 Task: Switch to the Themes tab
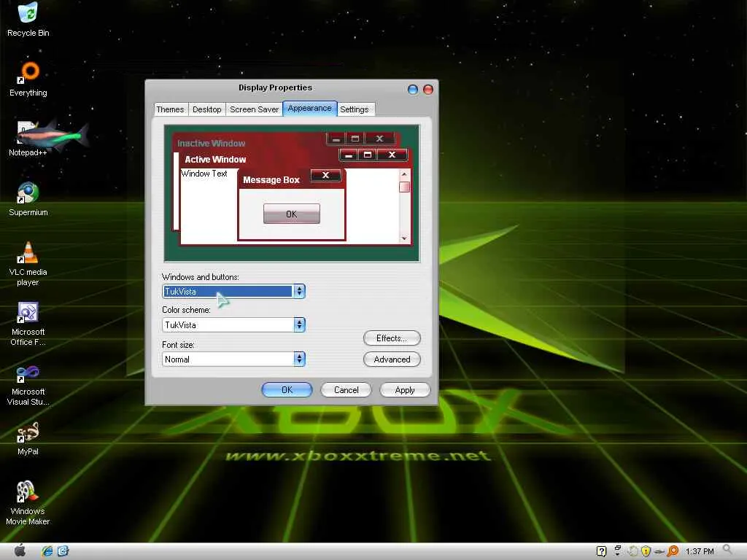pos(170,109)
